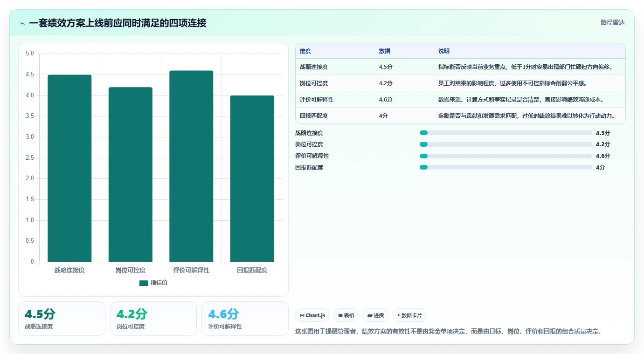Click the 战略连接度 description text in table
This screenshot has width=644, height=354.
click(525, 67)
